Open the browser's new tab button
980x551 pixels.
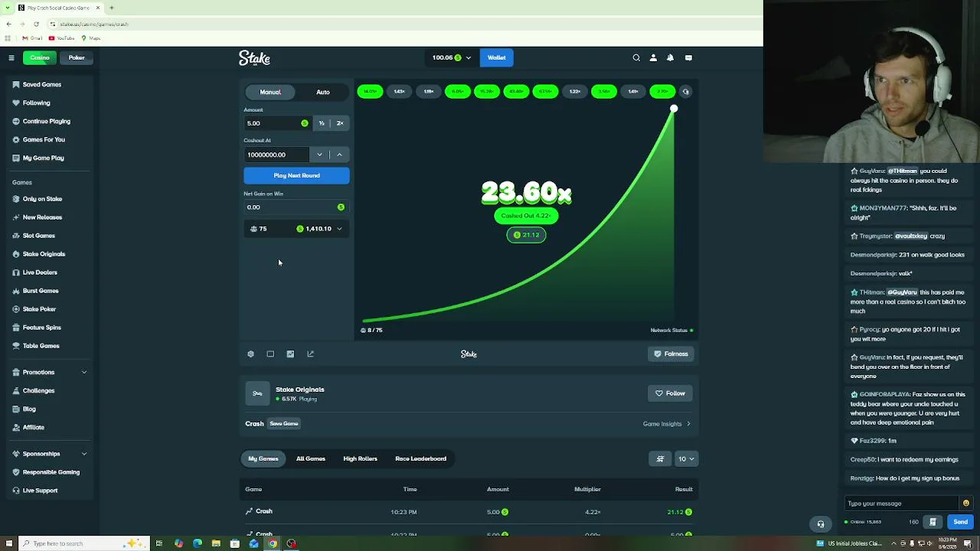pos(111,8)
